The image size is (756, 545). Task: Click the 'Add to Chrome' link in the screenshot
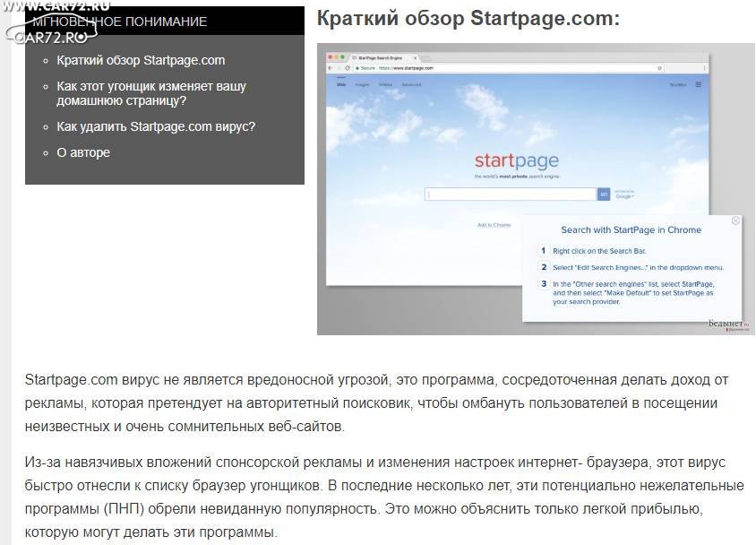[494, 225]
